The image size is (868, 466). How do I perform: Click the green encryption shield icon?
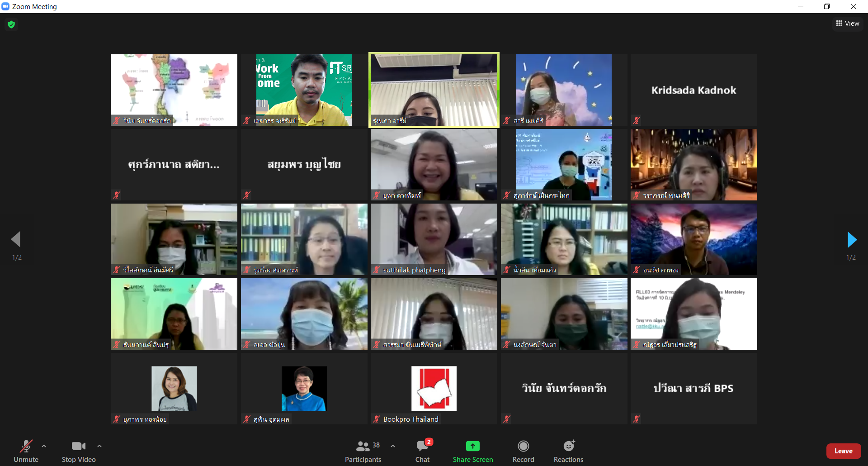(11, 24)
